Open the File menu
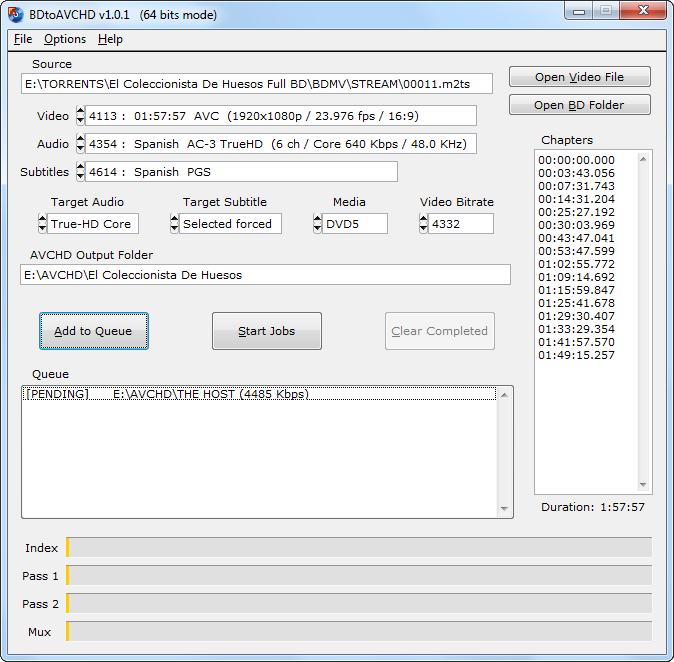The height and width of the screenshot is (662, 674). click(23, 39)
